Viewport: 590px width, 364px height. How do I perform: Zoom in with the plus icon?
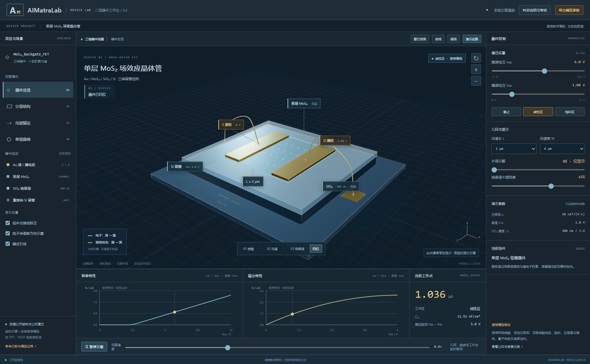[476, 70]
